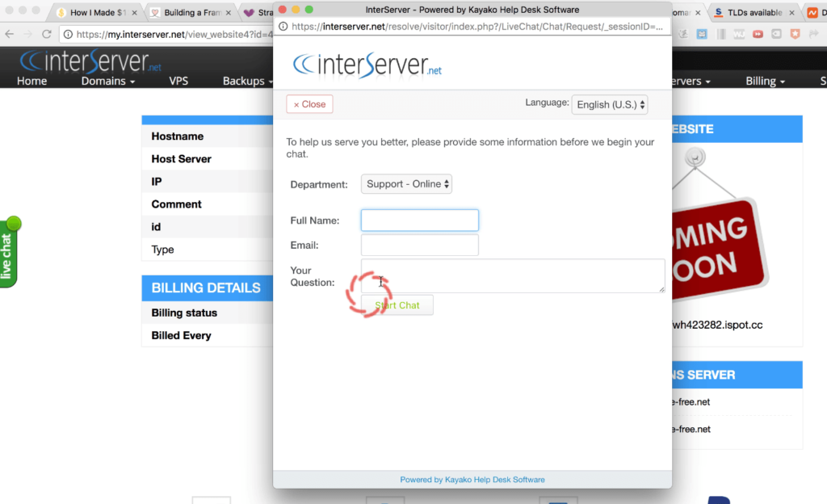Open the green live chat side tab
This screenshot has height=504, width=827.
point(10,253)
